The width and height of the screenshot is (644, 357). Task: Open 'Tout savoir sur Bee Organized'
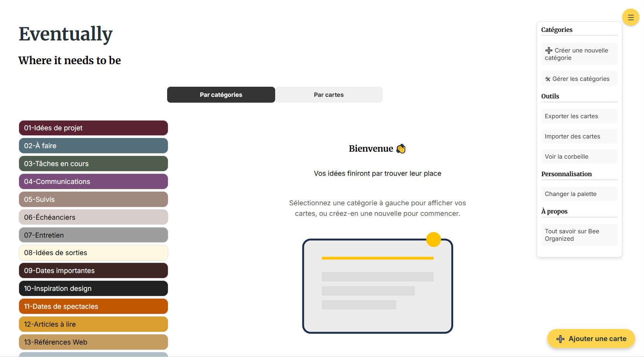(579, 235)
